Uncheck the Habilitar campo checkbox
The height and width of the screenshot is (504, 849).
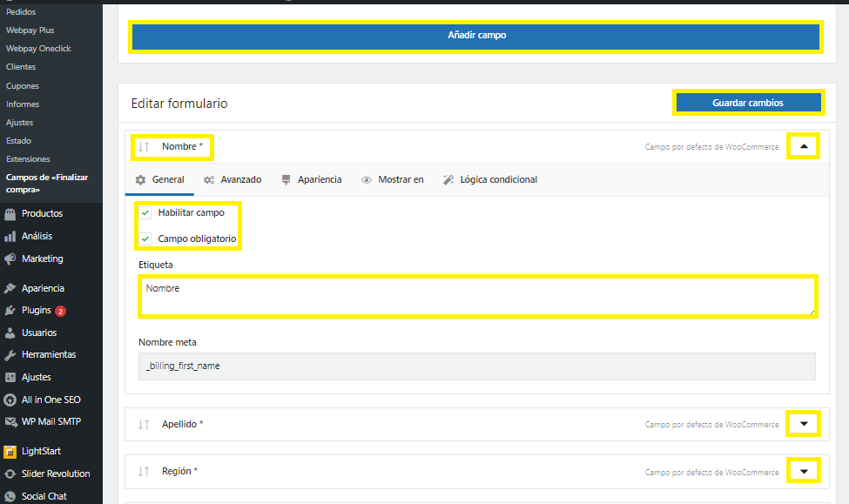click(x=145, y=212)
